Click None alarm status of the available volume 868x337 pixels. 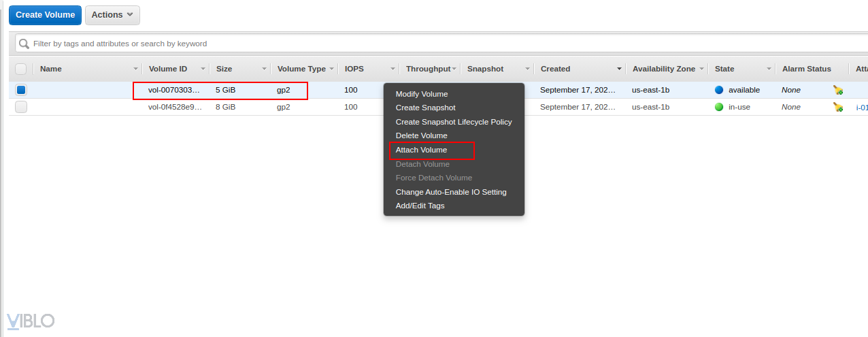coord(791,90)
